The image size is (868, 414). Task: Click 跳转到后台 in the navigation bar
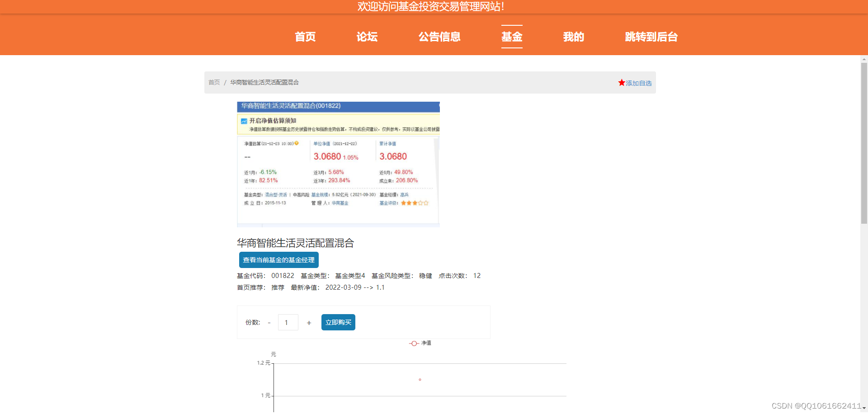[651, 37]
